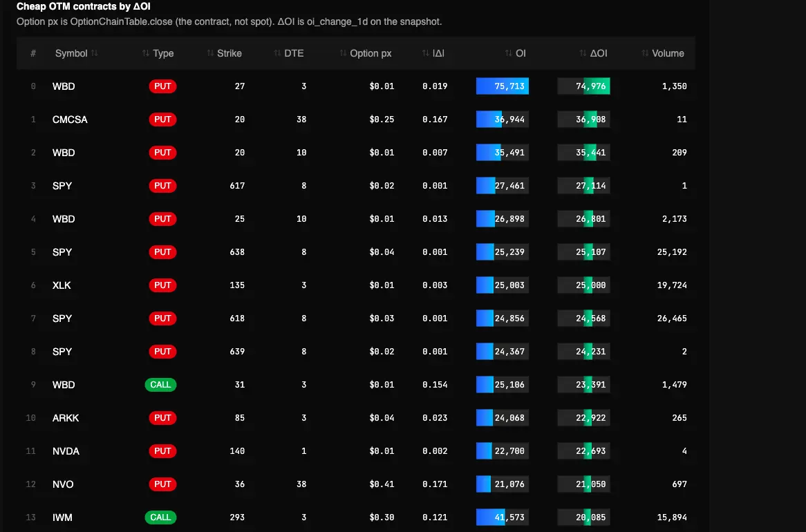
Task: Click the Symbol column header label
Action: pos(71,53)
